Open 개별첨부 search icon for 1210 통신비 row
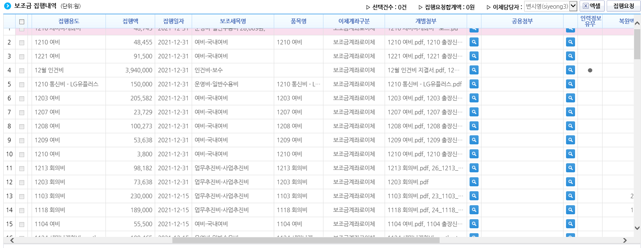This screenshot has width=644, height=248. tap(474, 84)
